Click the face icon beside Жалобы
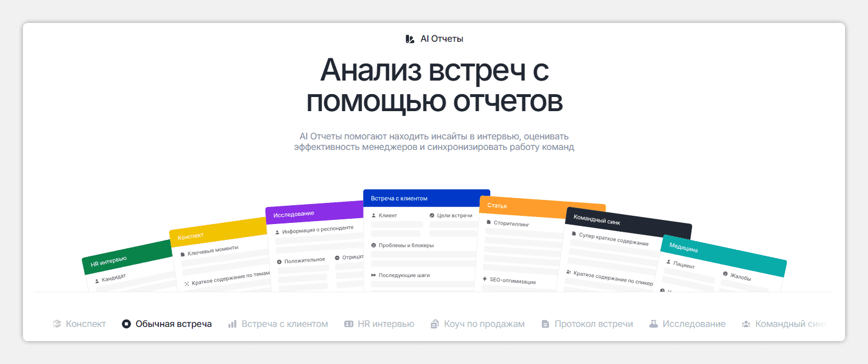 (x=725, y=274)
